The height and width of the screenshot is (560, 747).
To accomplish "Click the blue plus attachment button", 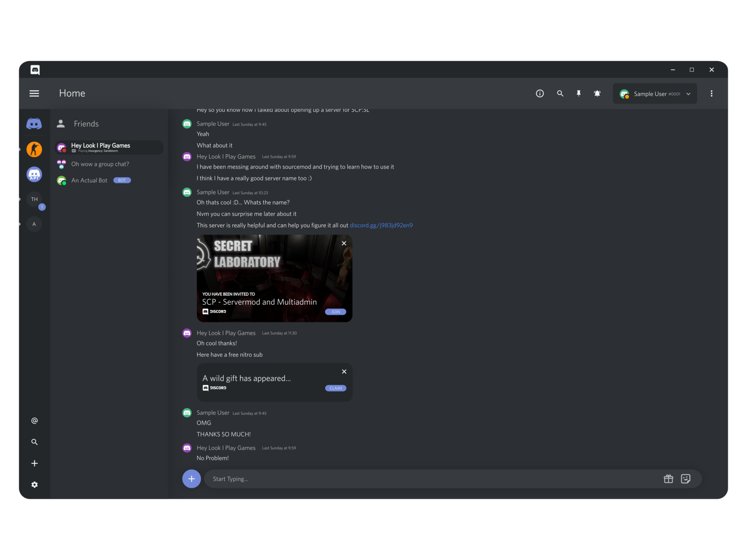I will pyautogui.click(x=191, y=479).
